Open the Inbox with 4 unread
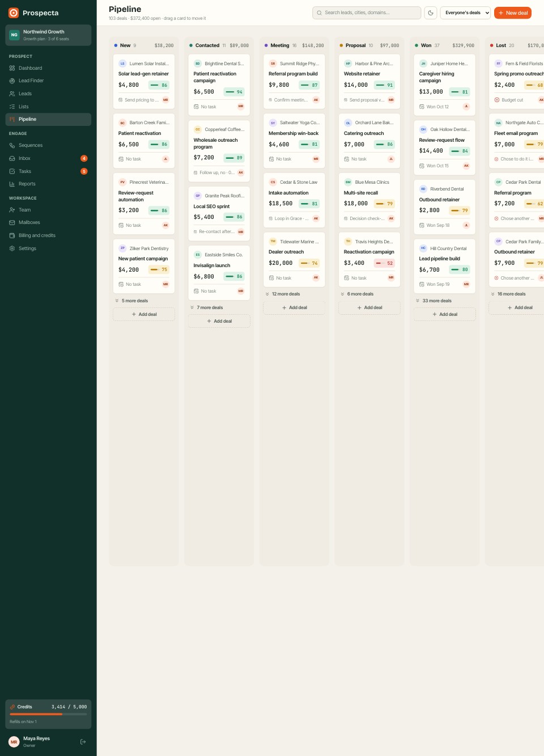 pos(48,158)
